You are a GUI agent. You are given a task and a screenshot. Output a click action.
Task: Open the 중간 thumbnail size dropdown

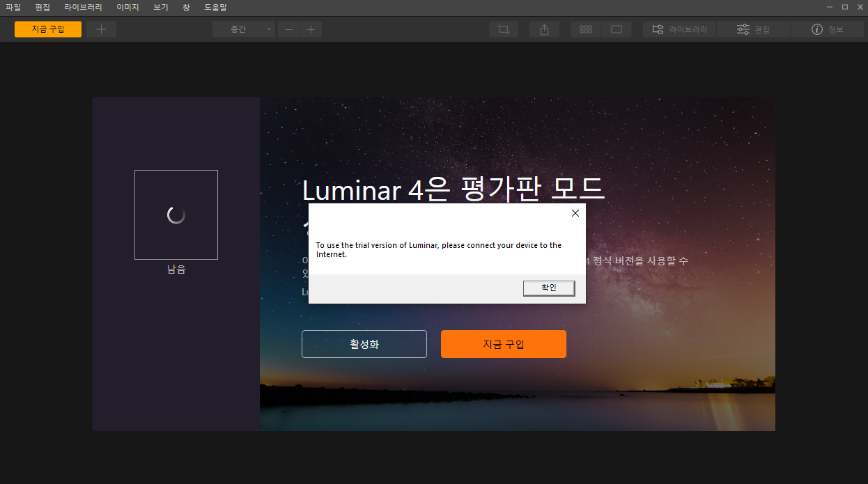[x=243, y=29]
